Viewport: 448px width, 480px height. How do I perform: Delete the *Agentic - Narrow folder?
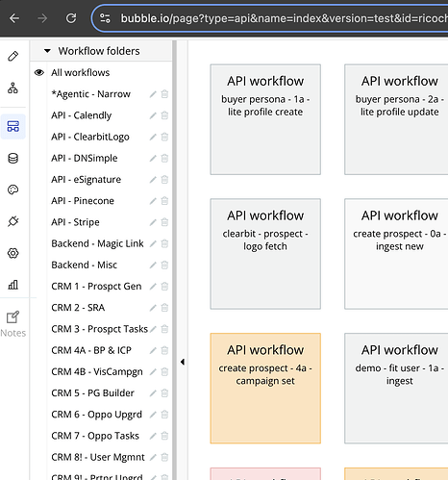[x=164, y=94]
